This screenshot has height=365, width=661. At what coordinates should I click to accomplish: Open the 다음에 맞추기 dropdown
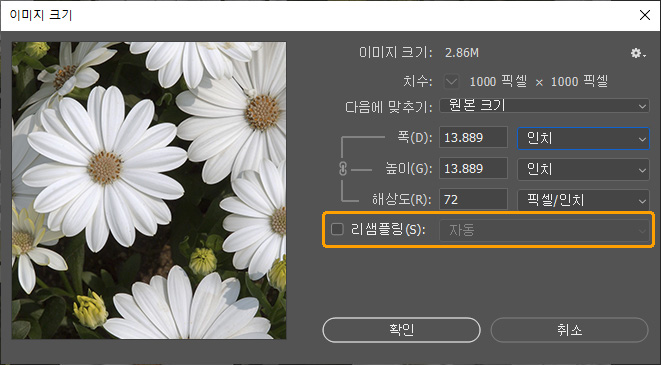click(x=544, y=105)
